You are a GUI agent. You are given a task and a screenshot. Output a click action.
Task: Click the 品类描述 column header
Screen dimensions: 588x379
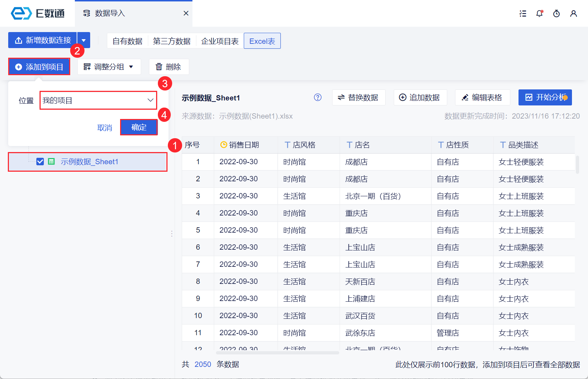tap(534, 145)
